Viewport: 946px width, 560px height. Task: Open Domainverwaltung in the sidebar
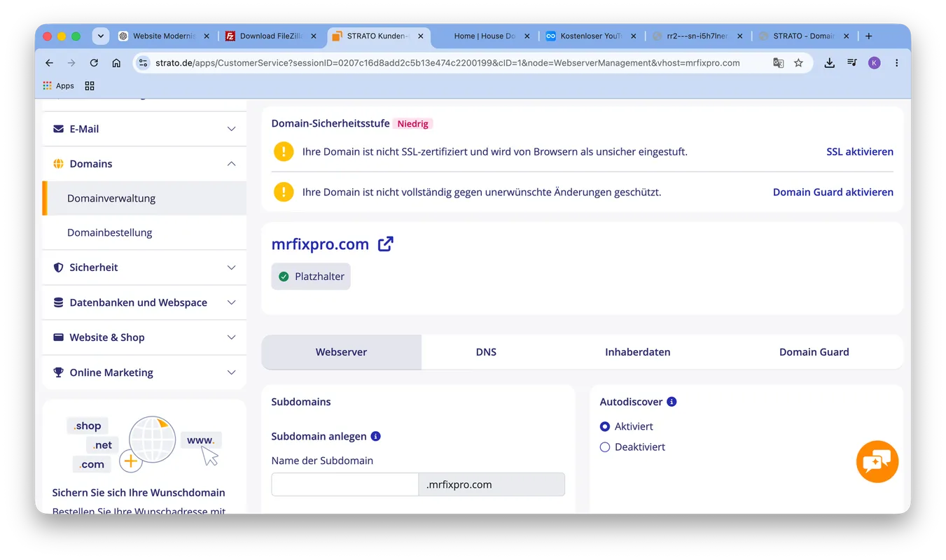[x=144, y=198]
